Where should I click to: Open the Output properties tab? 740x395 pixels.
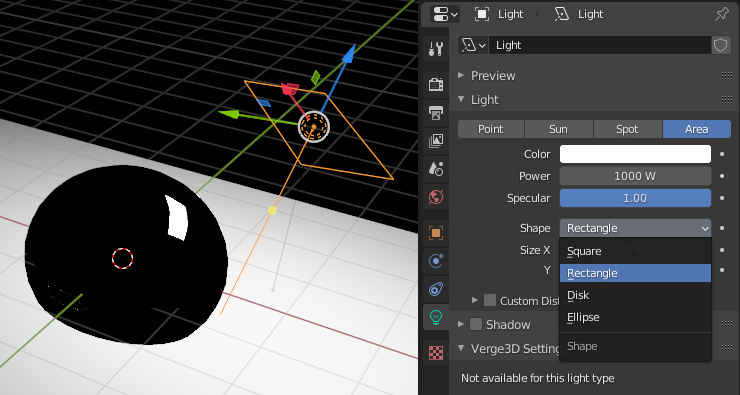tap(436, 112)
